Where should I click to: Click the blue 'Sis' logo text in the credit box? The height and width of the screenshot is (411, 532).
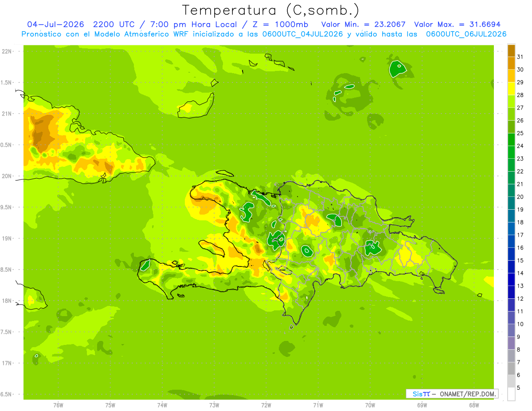click(x=417, y=394)
